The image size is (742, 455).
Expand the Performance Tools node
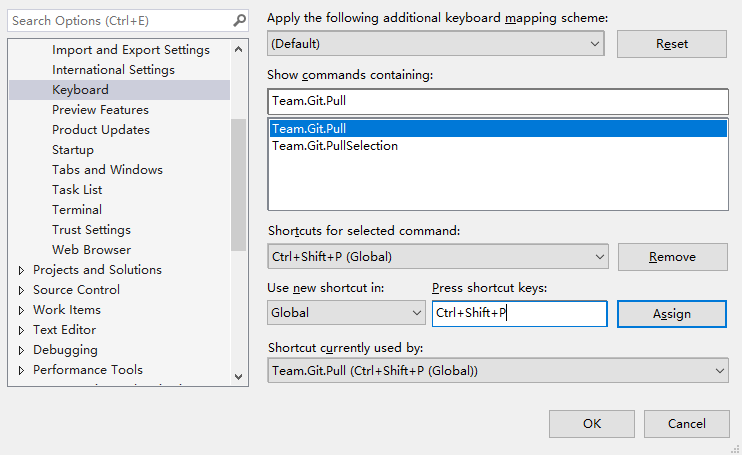[21, 370]
